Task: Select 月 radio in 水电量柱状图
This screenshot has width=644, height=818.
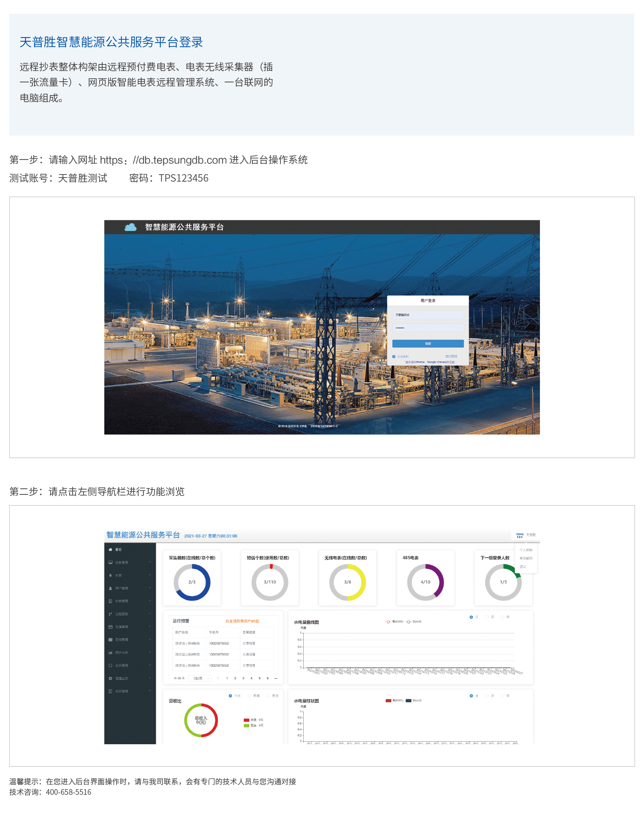Action: (x=487, y=696)
